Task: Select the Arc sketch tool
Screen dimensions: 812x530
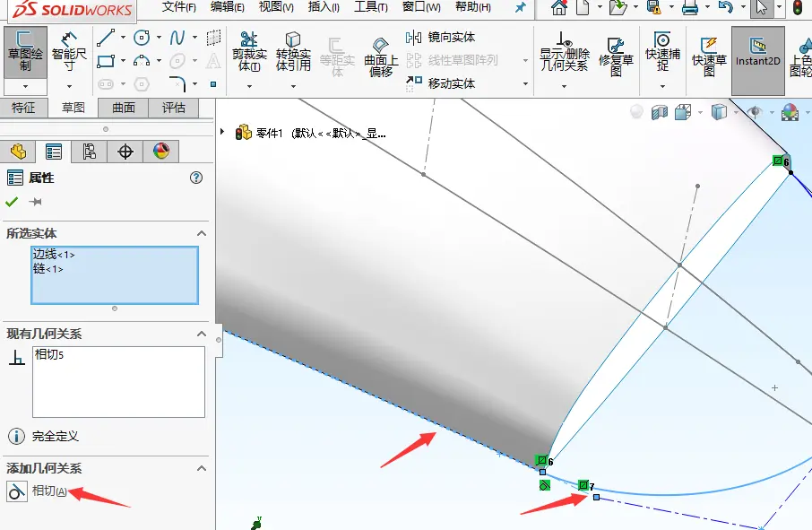Action: (142, 61)
